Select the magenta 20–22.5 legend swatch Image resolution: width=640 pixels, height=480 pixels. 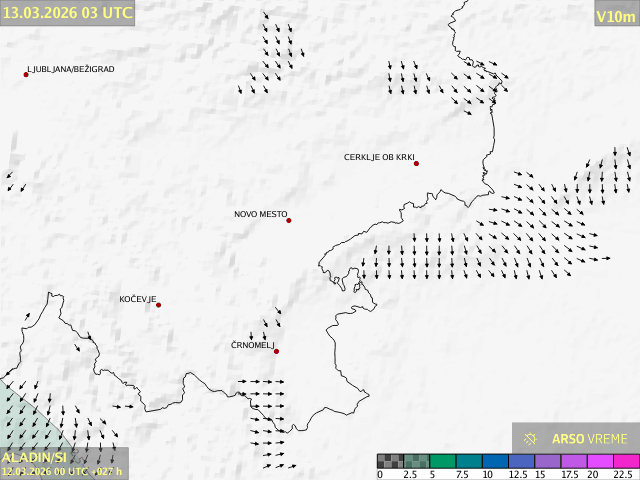click(598, 461)
